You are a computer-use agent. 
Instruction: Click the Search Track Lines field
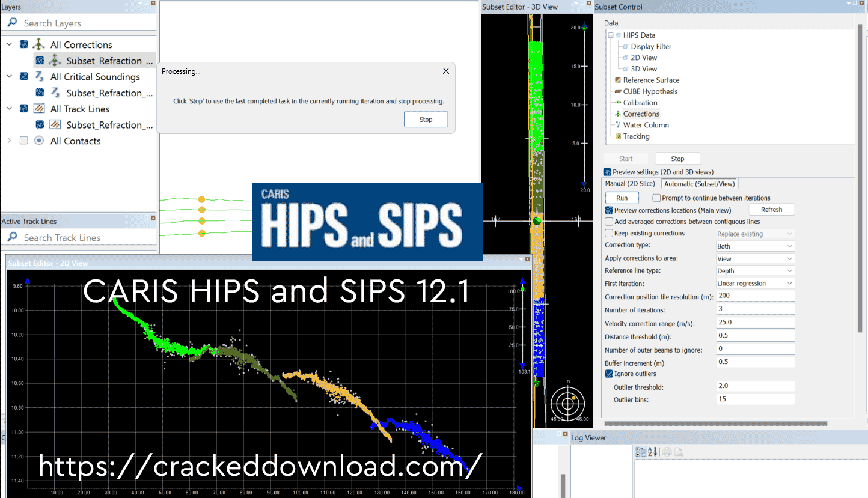(79, 237)
